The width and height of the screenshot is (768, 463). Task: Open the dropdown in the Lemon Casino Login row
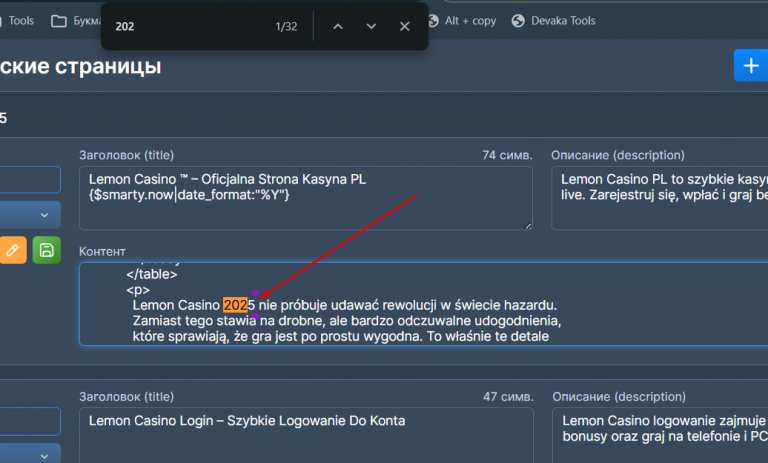coord(30,454)
